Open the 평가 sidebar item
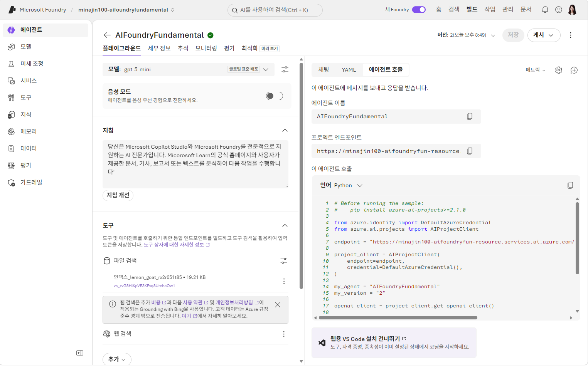Viewport: 588px width, 366px height. [x=45, y=166]
